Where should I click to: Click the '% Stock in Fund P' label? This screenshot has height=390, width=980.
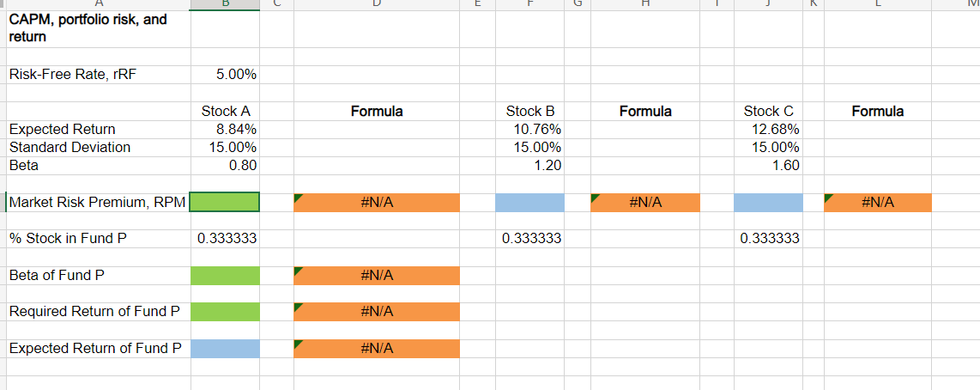point(68,239)
